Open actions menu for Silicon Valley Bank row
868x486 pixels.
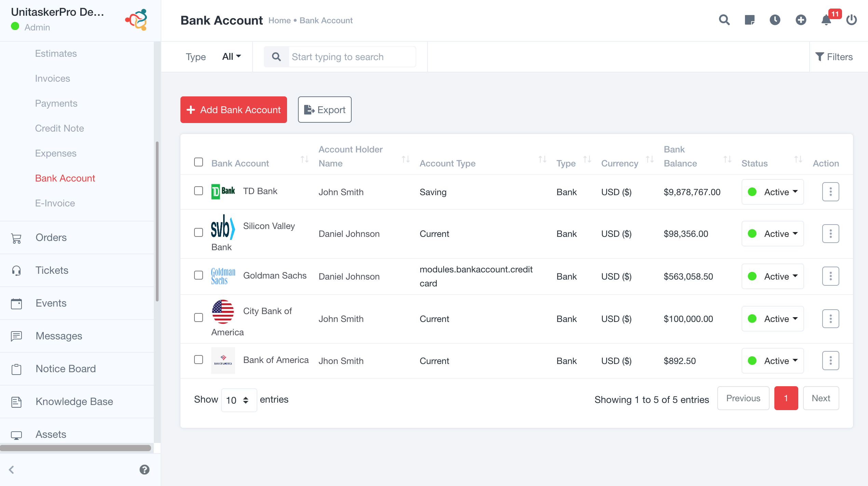tap(830, 234)
